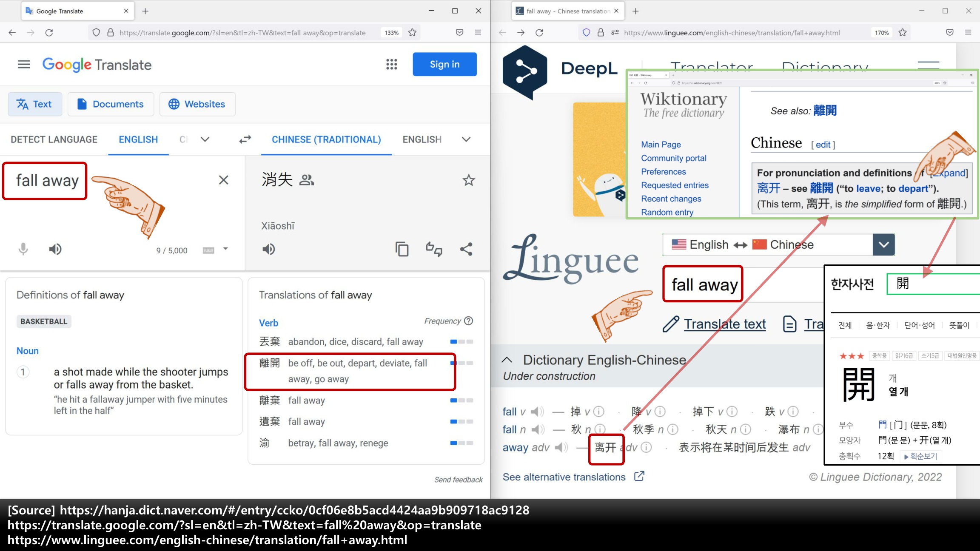Viewport: 980px width, 551px height.
Task: Select the Detect Language source tab
Action: click(54, 139)
